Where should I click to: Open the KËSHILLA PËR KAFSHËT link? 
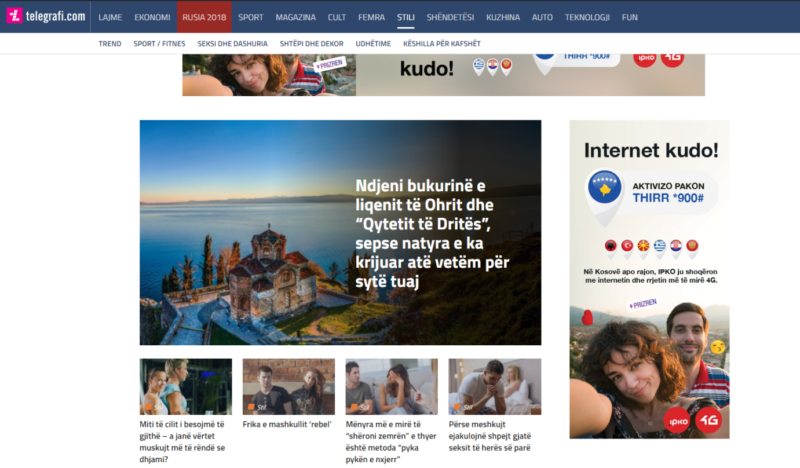click(442, 44)
